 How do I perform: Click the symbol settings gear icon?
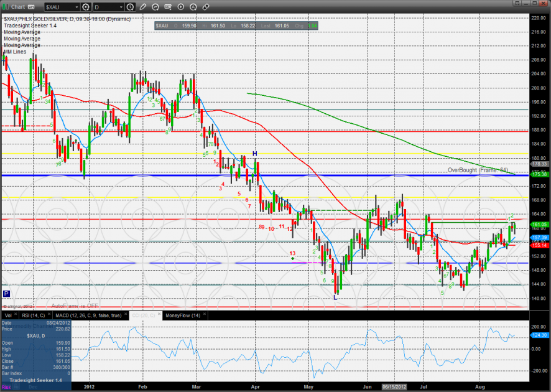point(85,7)
